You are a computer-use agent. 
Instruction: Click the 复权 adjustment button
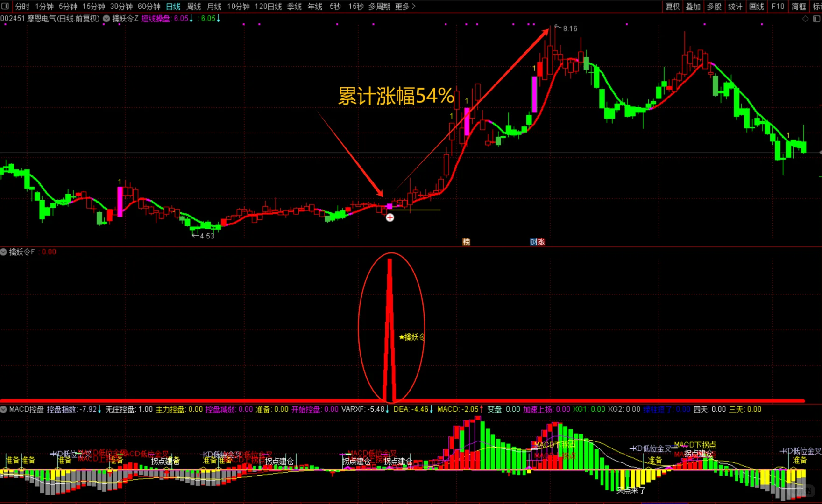673,7
